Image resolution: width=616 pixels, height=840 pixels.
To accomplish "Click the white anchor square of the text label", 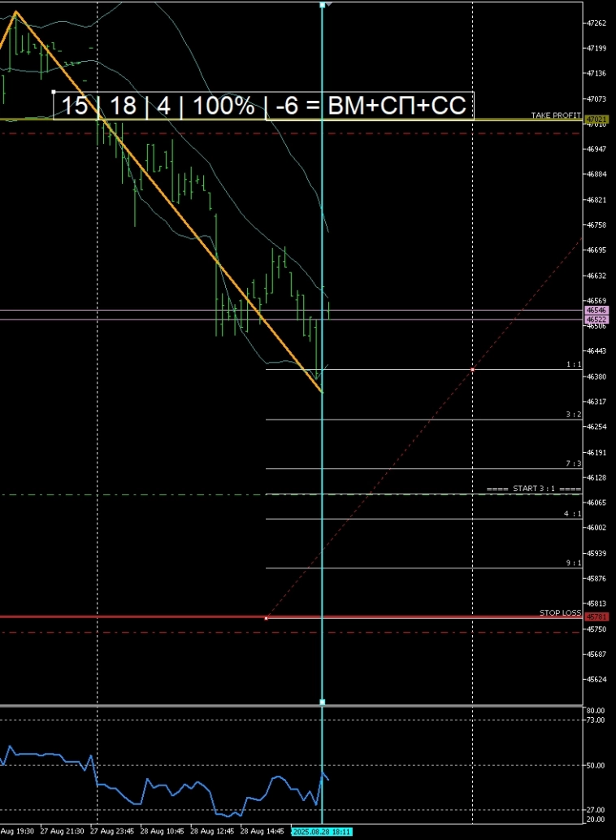I will point(53,92).
